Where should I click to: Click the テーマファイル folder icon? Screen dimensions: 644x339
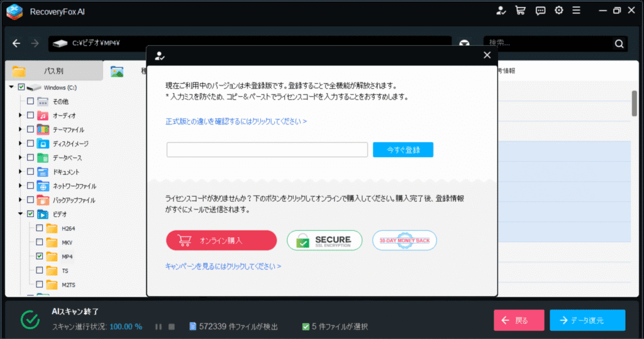tap(43, 130)
